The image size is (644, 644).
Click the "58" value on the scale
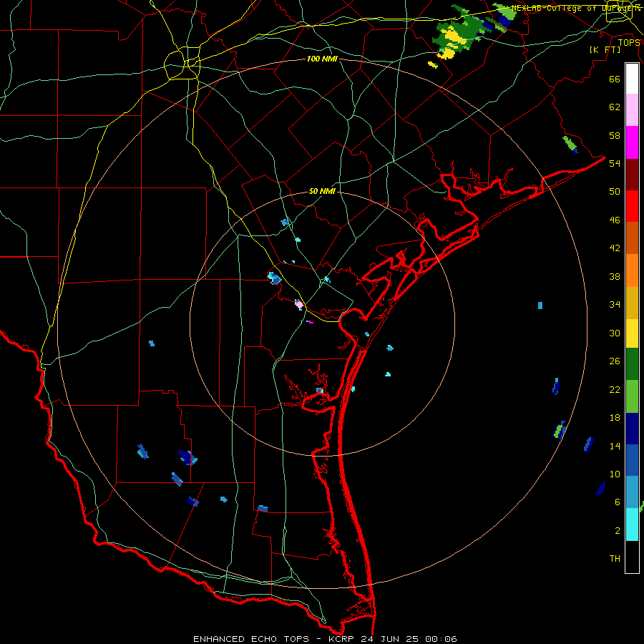coord(615,135)
